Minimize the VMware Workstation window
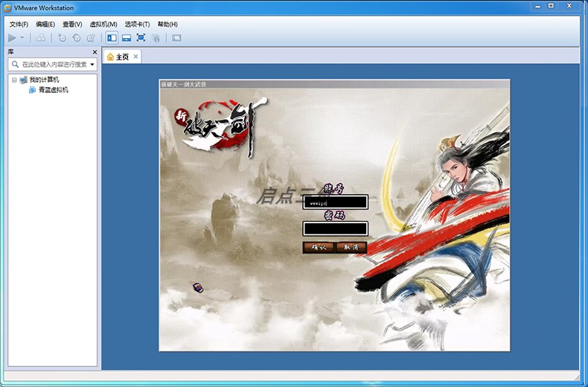 click(x=537, y=6)
